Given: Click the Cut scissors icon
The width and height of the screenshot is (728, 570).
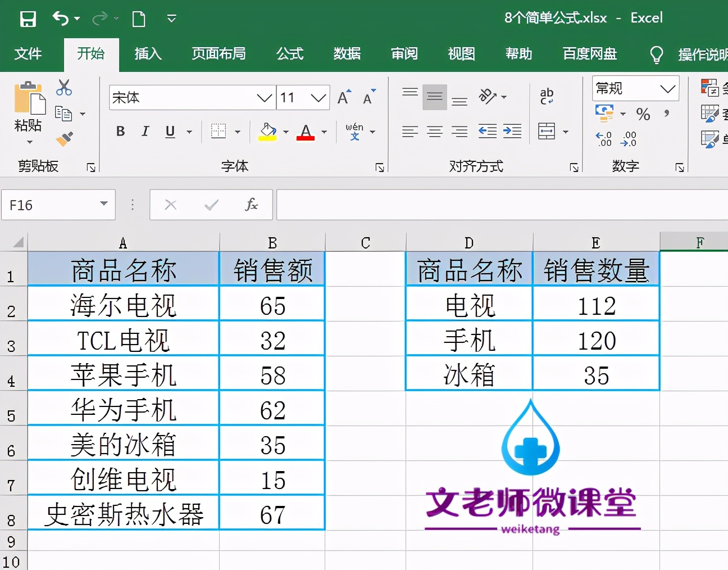Looking at the screenshot, I should point(63,87).
